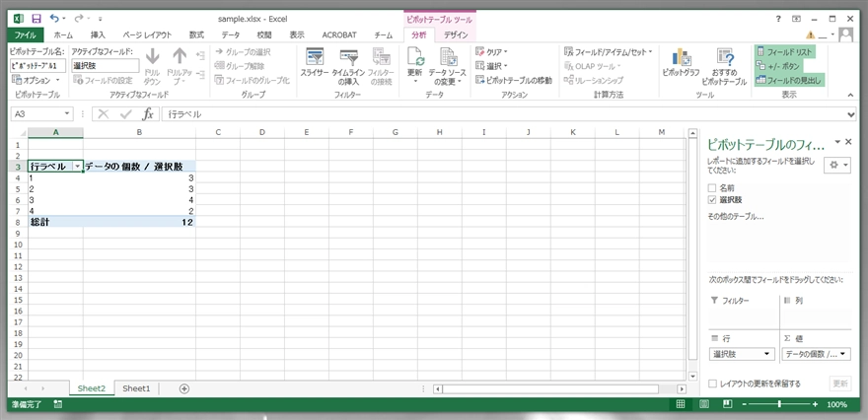Click zoom in plus icon
Image resolution: width=868 pixels, height=420 pixels.
tap(815, 404)
